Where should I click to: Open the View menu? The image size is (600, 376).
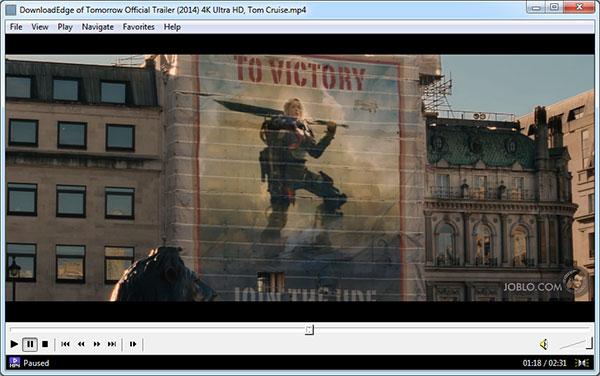(x=40, y=27)
